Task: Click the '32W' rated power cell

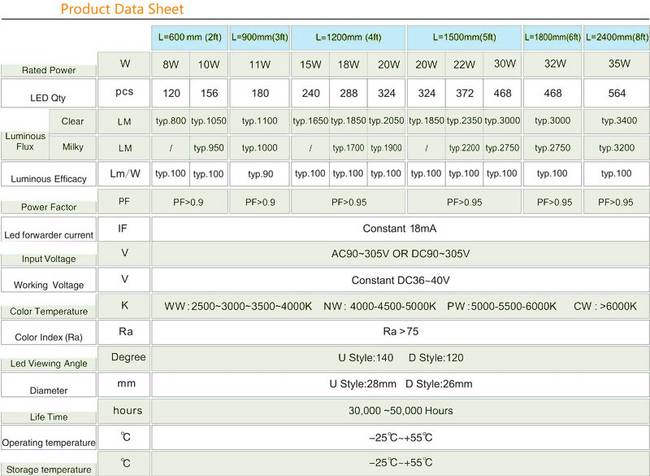Action: coord(552,64)
